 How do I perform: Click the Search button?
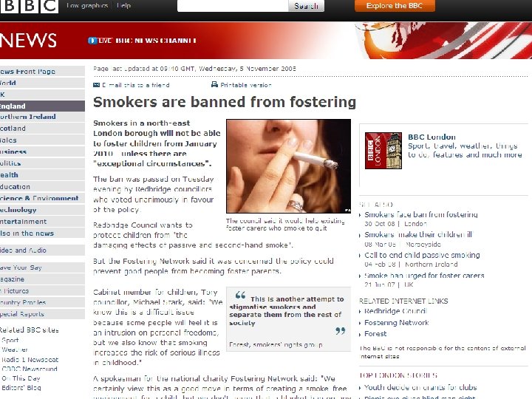(306, 6)
